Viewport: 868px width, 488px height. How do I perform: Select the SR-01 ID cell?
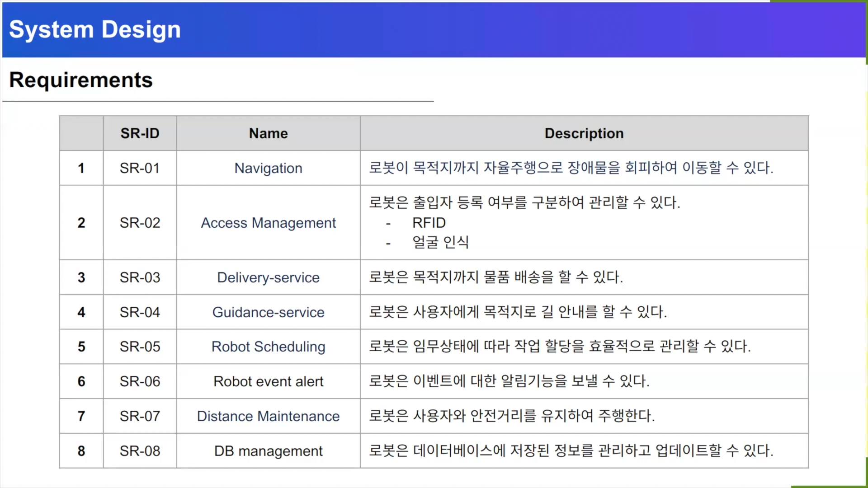(140, 168)
